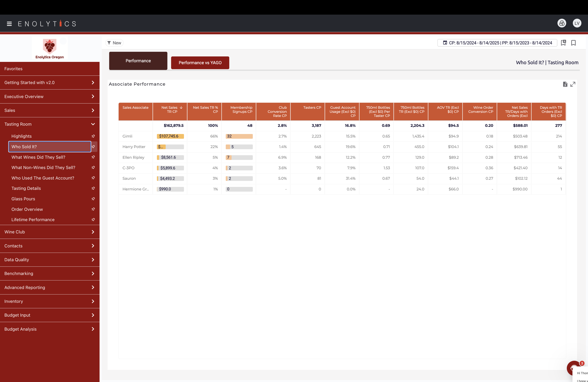
Task: Expand the Wine Club section
Action: point(93,232)
